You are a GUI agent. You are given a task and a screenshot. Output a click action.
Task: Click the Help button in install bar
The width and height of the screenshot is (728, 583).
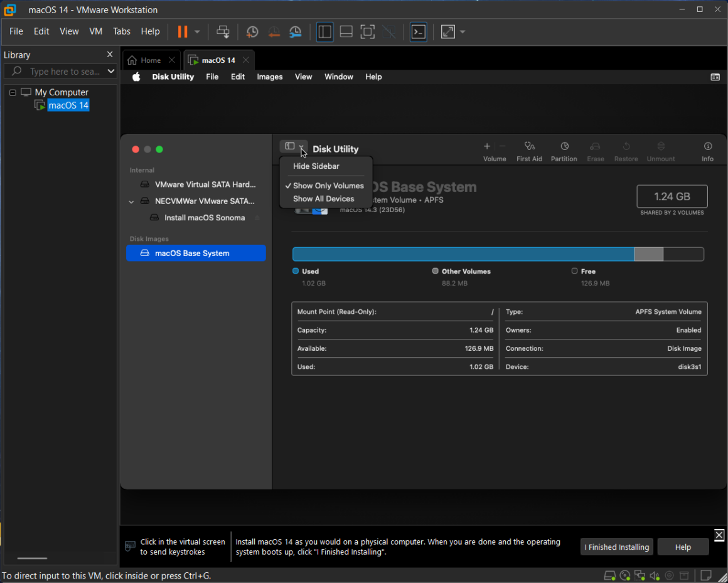[683, 547]
